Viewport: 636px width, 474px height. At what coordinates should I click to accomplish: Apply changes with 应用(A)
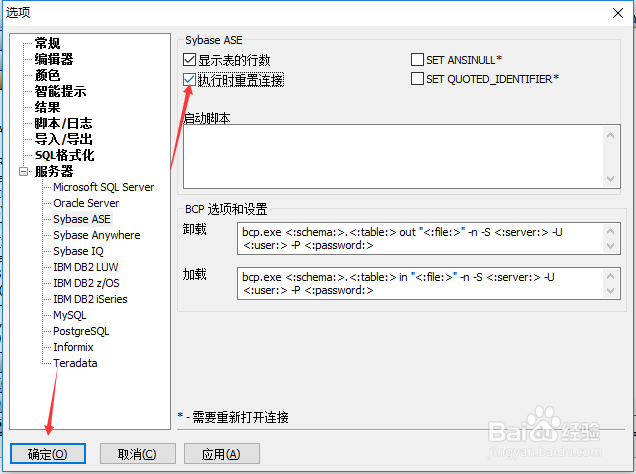[221, 454]
